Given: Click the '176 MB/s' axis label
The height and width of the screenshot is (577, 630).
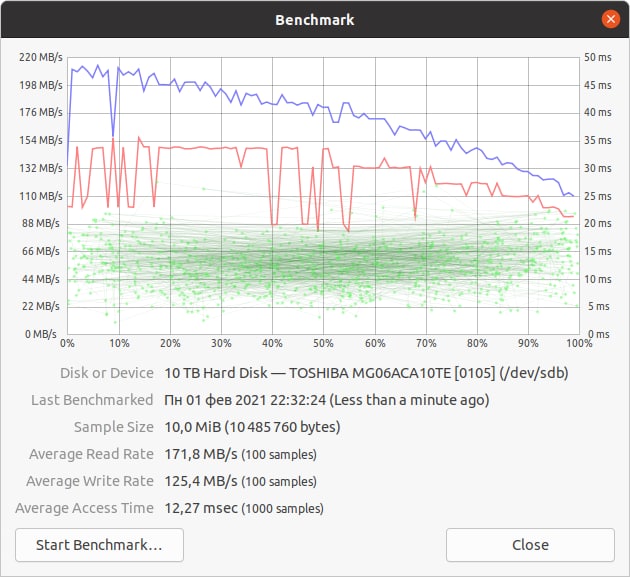Looking at the screenshot, I should (41, 112).
